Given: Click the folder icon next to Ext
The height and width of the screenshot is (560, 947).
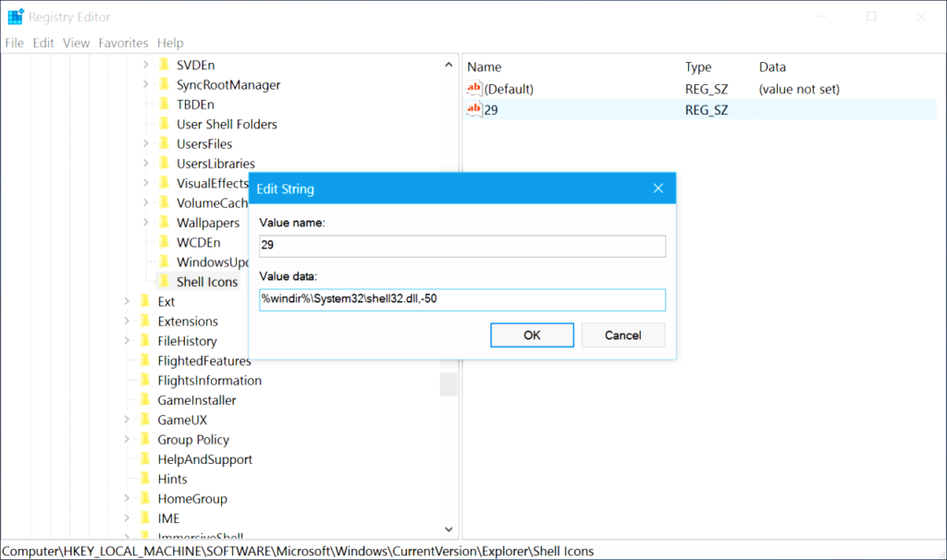Looking at the screenshot, I should click(x=145, y=301).
